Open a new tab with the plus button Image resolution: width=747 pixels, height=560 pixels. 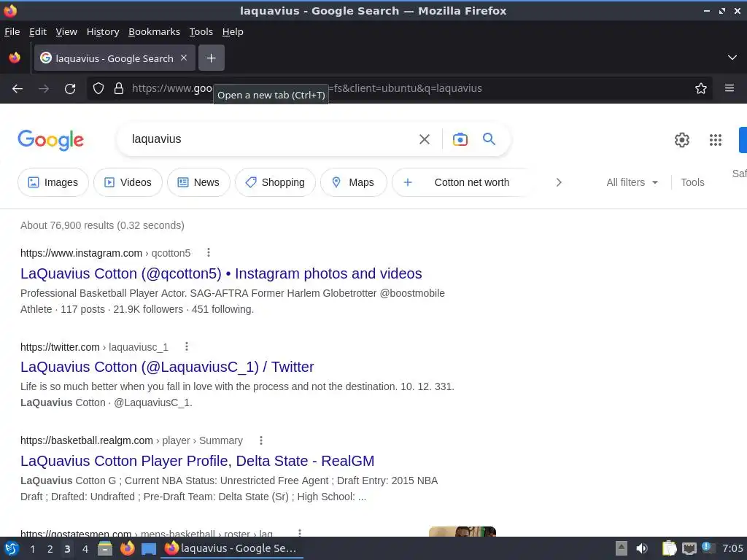(211, 58)
